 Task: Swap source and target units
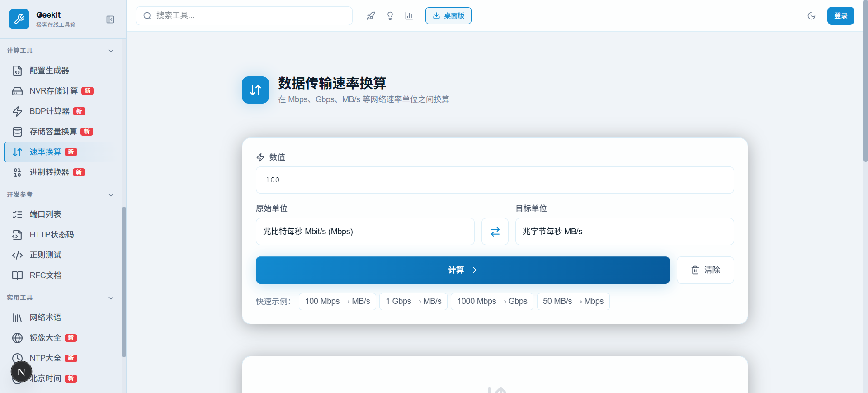[495, 232]
